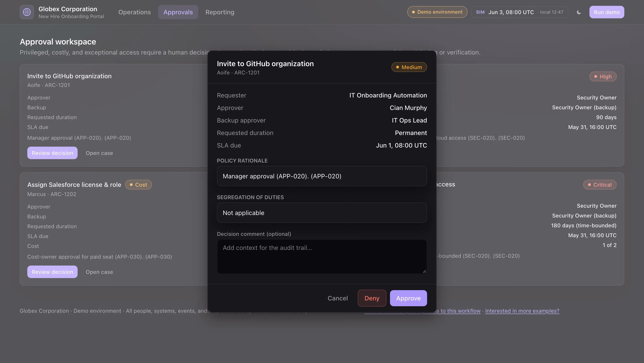Select the '1 of 2' value
This screenshot has width=644, height=363.
point(609,245)
